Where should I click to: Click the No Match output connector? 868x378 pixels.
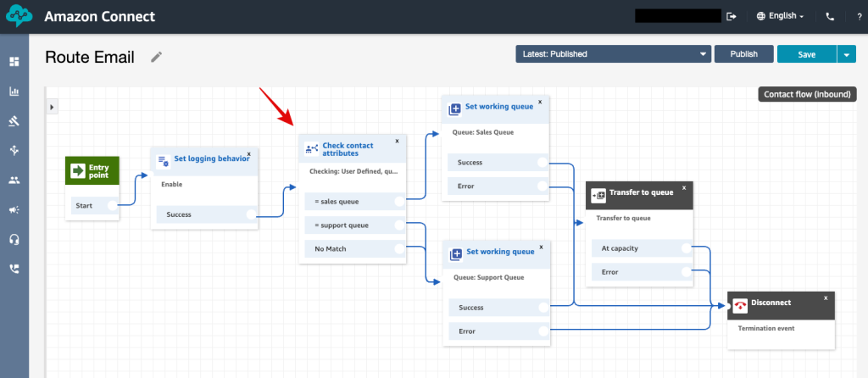[400, 249]
